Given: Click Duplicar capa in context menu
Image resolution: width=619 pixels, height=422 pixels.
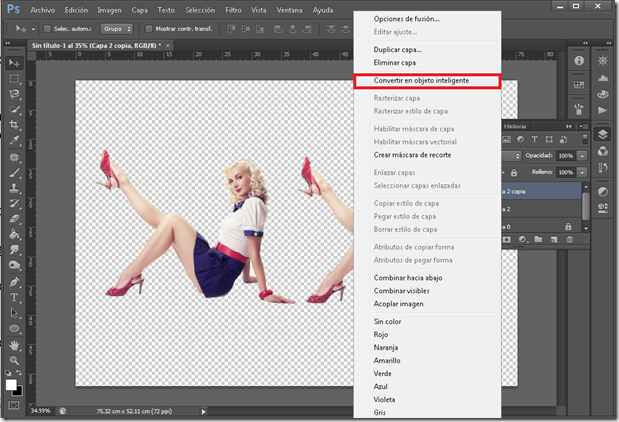Looking at the screenshot, I should [398, 49].
